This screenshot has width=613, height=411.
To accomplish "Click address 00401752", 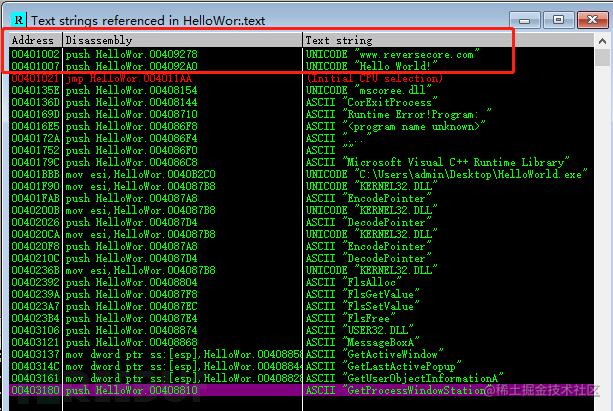I will [x=36, y=150].
